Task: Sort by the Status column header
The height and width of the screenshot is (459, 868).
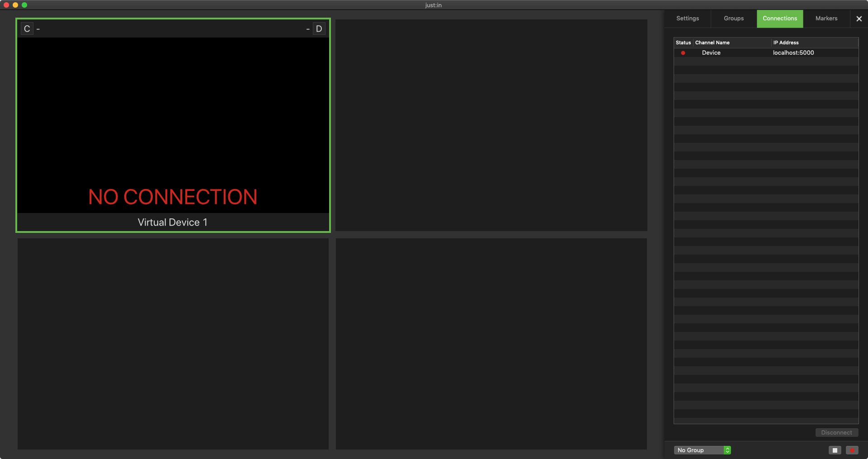Action: point(683,43)
